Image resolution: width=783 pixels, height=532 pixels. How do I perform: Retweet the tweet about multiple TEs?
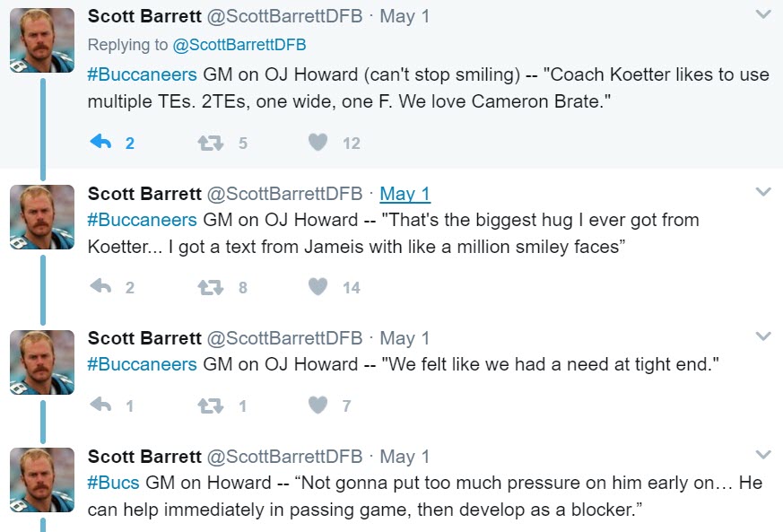pos(210,144)
